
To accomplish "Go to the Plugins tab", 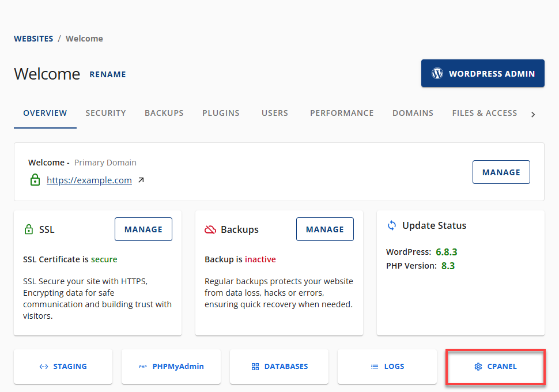I will point(221,113).
